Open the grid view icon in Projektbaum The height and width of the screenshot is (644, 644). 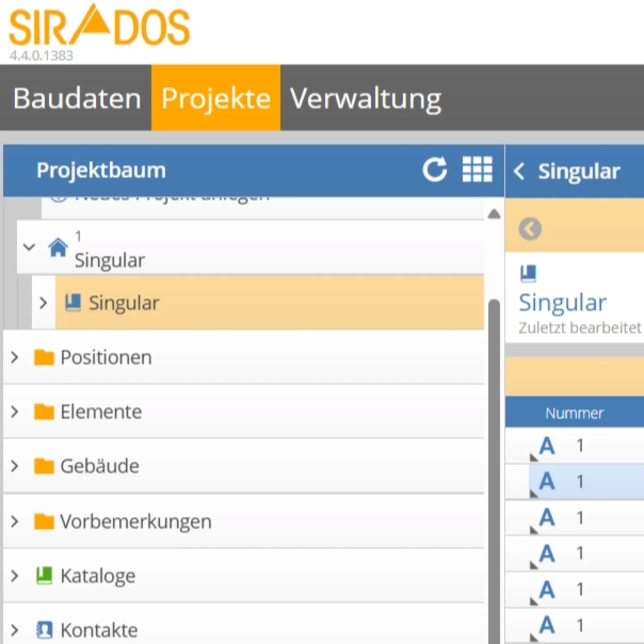[477, 169]
